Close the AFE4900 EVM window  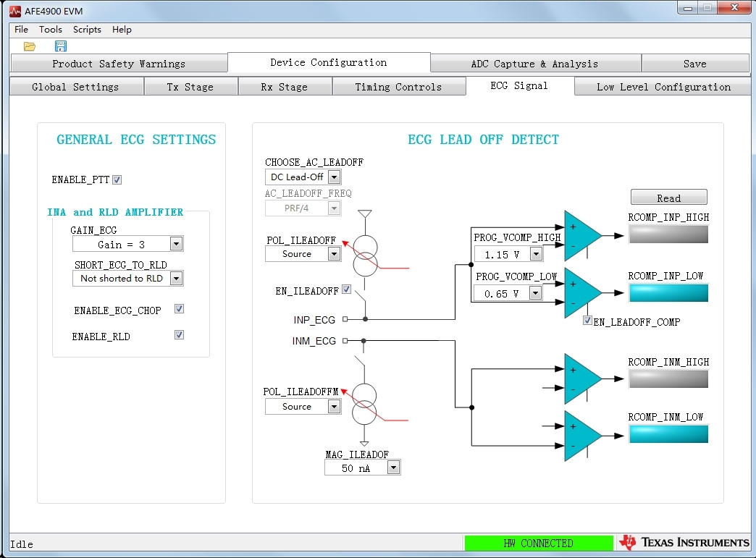734,8
